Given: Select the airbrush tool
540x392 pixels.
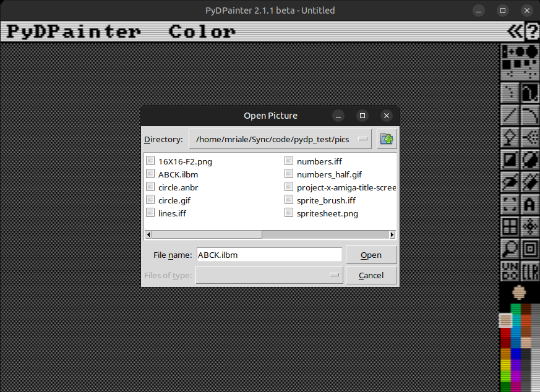Looking at the screenshot, I should point(529,137).
